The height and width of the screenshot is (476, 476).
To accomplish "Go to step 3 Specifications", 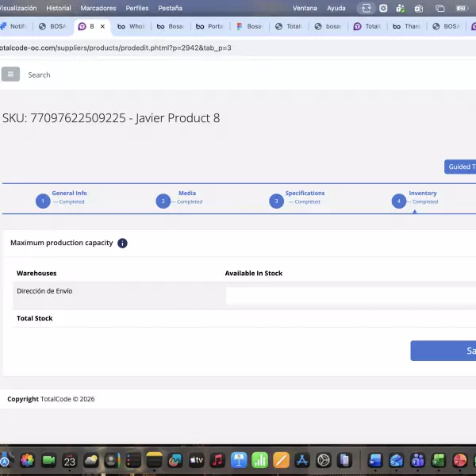I will (x=297, y=200).
